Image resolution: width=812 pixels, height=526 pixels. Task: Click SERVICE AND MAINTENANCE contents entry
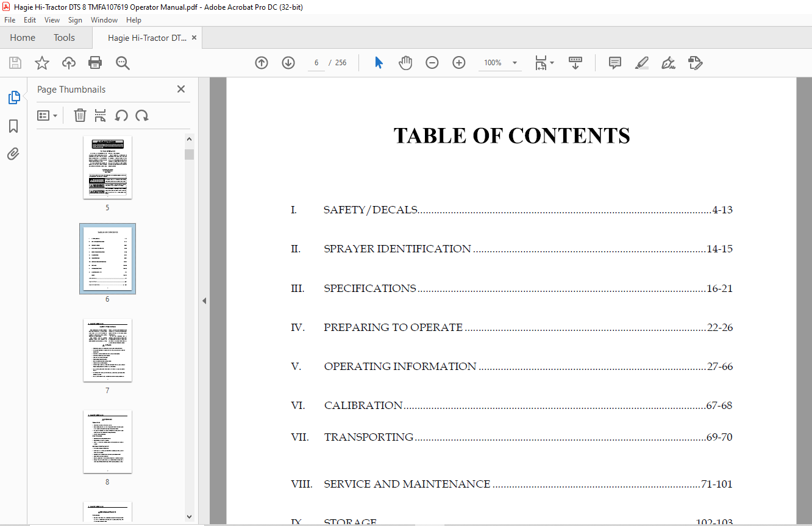(x=511, y=484)
